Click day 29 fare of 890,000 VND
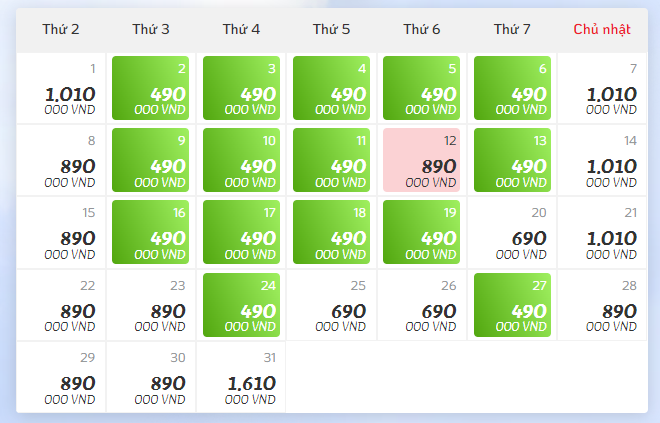Screen dimensions: 660x423 [x=61, y=377]
